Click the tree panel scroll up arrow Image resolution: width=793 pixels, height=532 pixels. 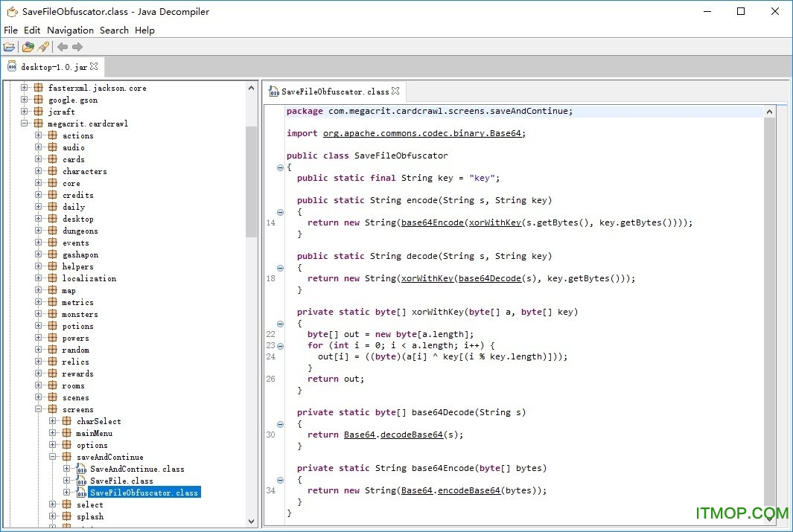point(252,88)
